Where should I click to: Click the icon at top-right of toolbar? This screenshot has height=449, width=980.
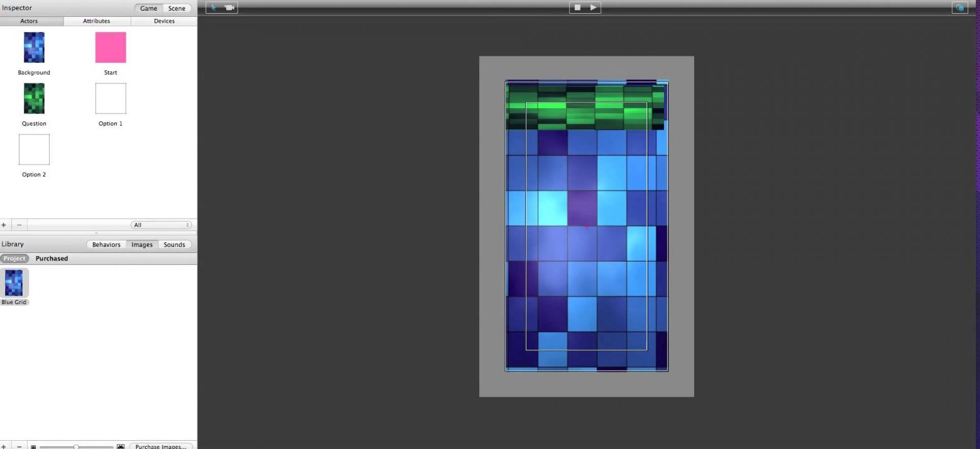960,8
